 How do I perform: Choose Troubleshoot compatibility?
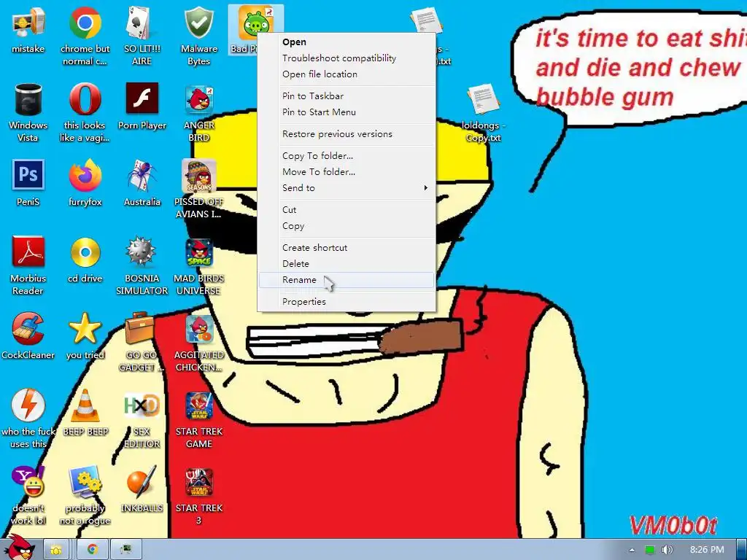click(x=347, y=58)
